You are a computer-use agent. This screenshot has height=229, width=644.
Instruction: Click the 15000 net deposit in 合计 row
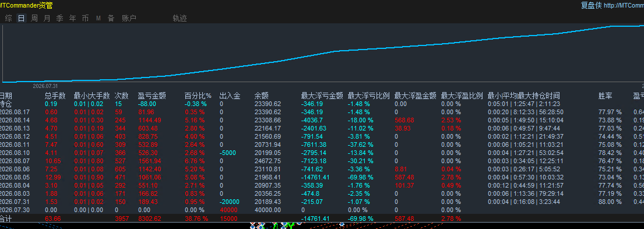click(228, 219)
